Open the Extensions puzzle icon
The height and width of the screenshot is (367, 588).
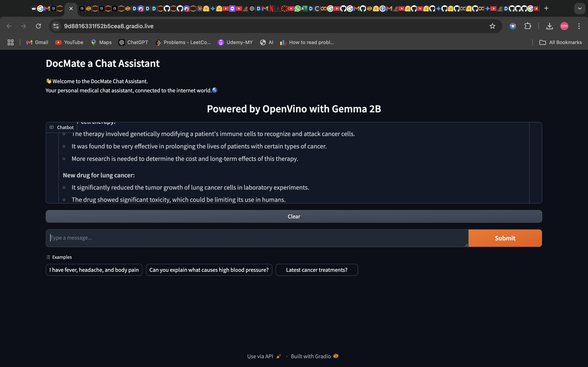[x=528, y=26]
